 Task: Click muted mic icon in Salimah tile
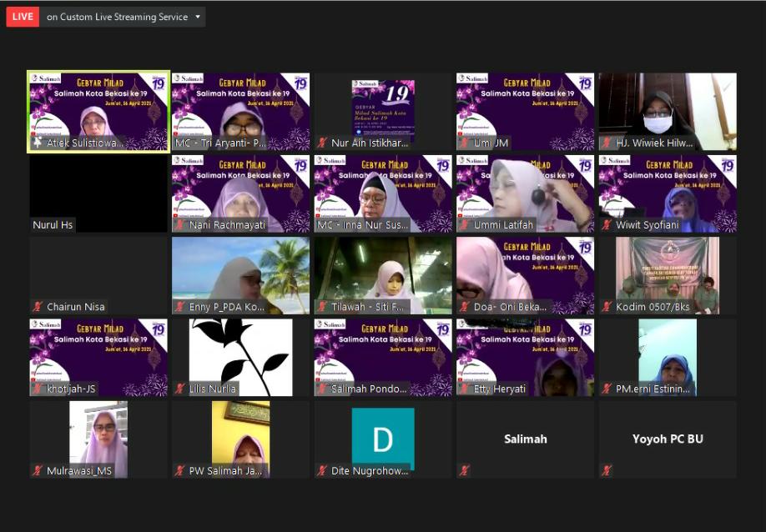tap(464, 471)
